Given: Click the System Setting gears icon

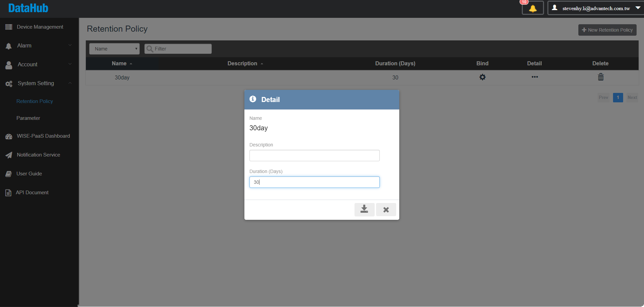Looking at the screenshot, I should coord(9,84).
